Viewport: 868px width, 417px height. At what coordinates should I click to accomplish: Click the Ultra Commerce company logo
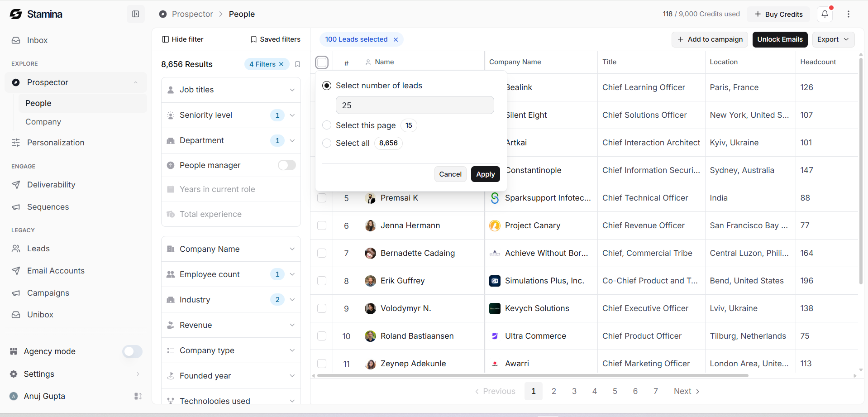pos(495,336)
